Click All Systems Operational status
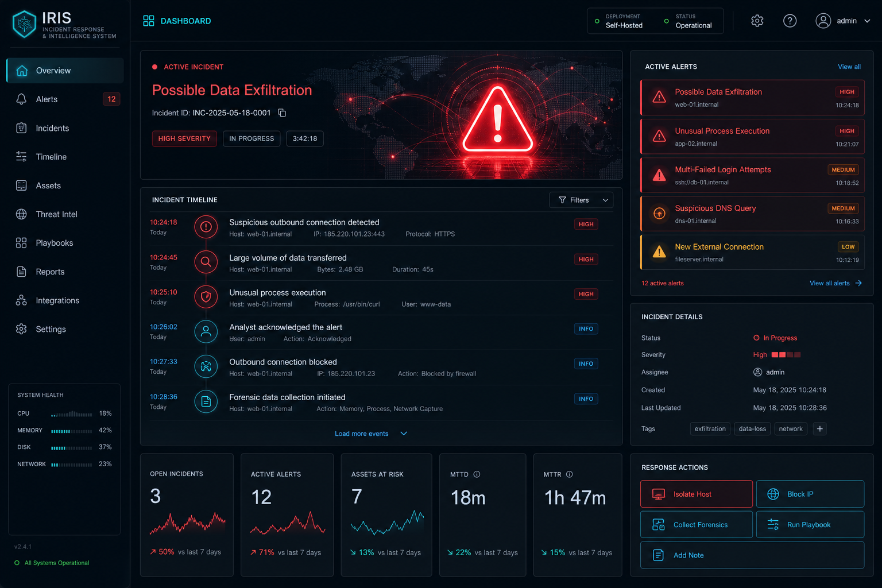Screen dimensions: 882x588 52,563
